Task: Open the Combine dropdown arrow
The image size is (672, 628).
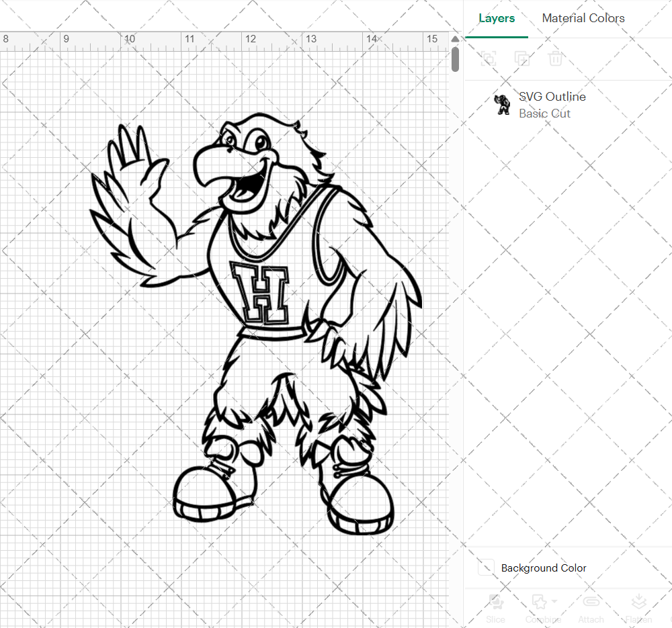Action: [x=554, y=601]
